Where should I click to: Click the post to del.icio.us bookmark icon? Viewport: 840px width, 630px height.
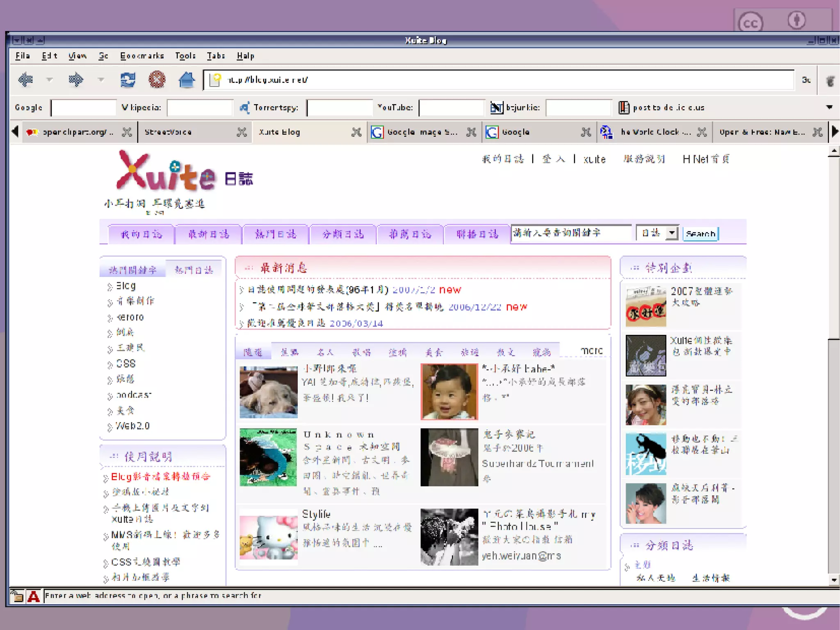(x=623, y=108)
